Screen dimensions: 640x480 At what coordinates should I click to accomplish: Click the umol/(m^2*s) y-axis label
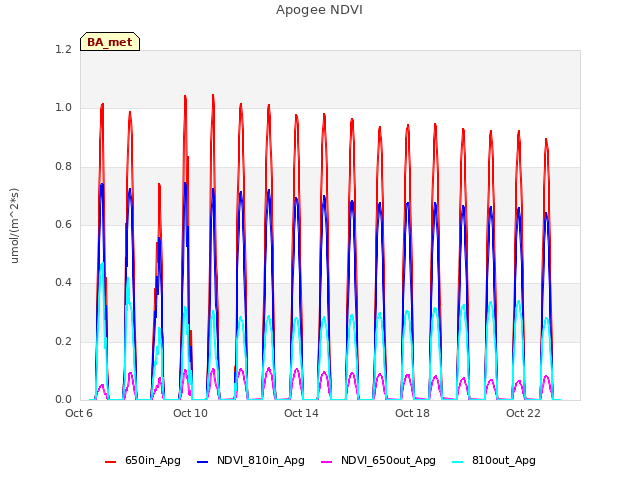point(14,226)
